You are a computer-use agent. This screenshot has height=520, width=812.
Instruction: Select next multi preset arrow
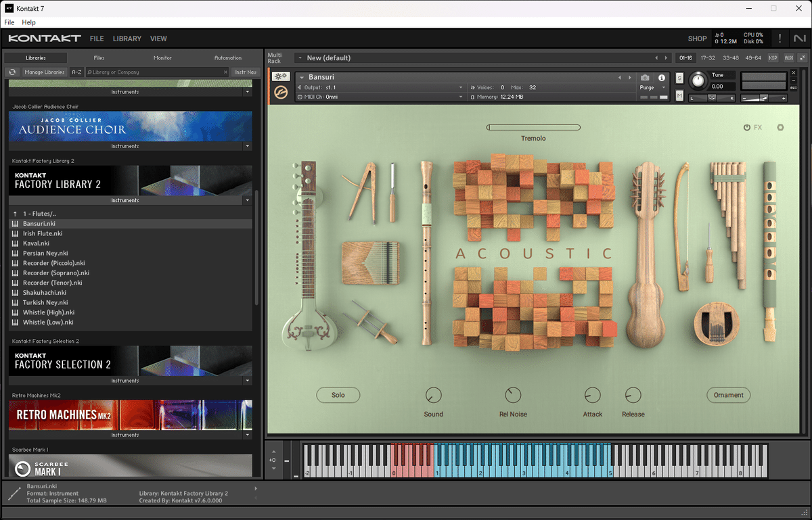coord(666,58)
